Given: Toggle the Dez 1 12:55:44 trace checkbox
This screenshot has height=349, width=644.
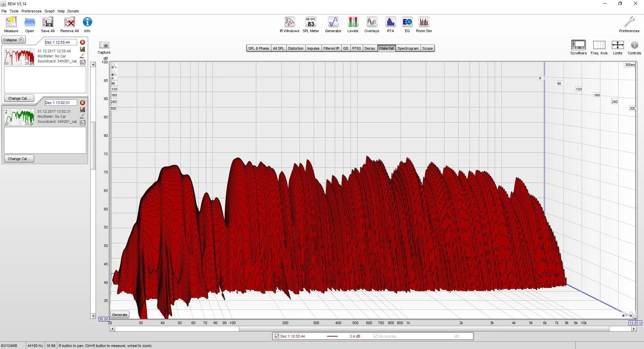Looking at the screenshot, I should click(x=277, y=336).
